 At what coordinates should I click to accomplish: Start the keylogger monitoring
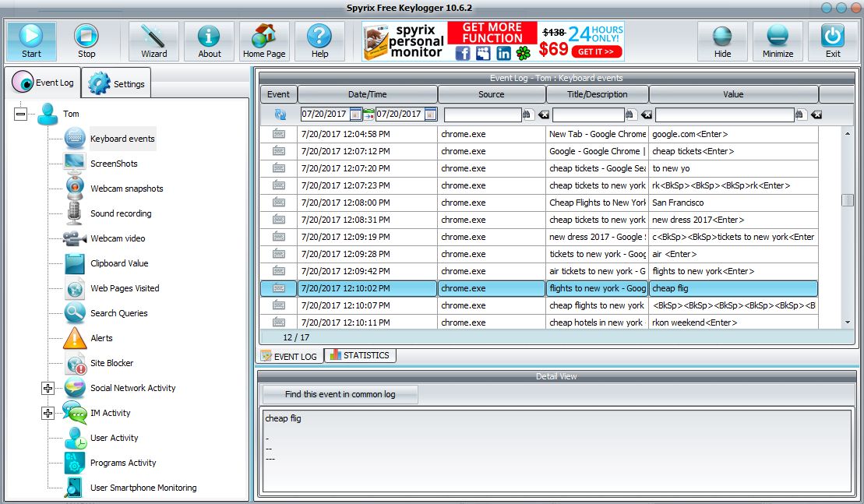(31, 41)
